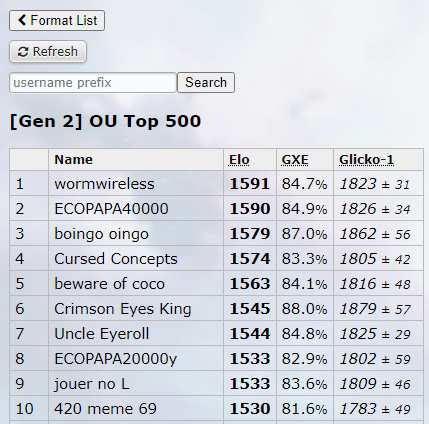Open wormwireless player entry
Image resolution: width=429 pixels, height=424 pixels.
(104, 184)
